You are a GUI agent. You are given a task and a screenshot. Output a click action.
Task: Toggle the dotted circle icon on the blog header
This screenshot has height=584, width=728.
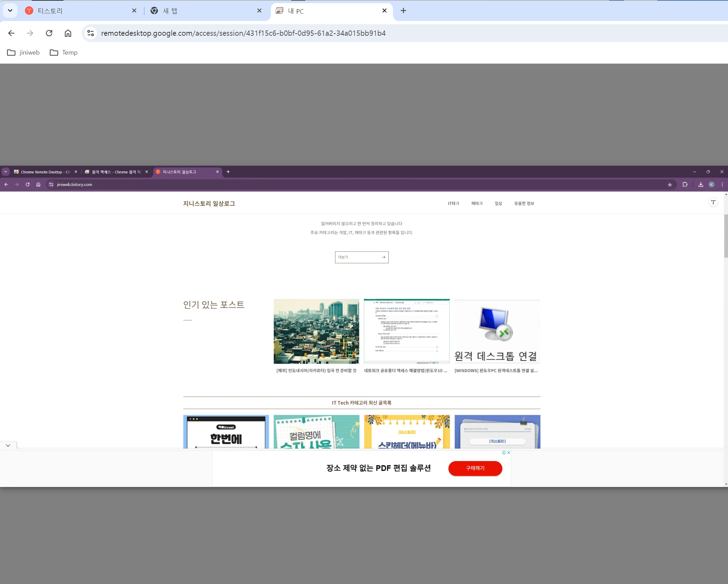coord(713,202)
